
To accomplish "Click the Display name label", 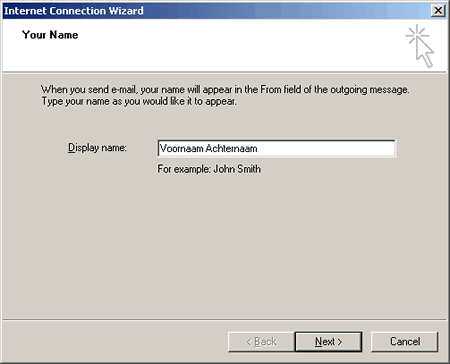I will 97,148.
